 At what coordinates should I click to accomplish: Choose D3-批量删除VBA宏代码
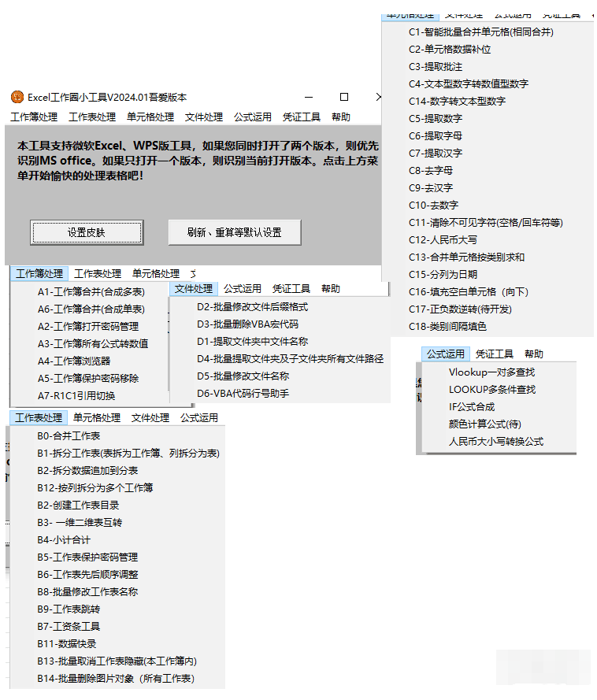[248, 324]
